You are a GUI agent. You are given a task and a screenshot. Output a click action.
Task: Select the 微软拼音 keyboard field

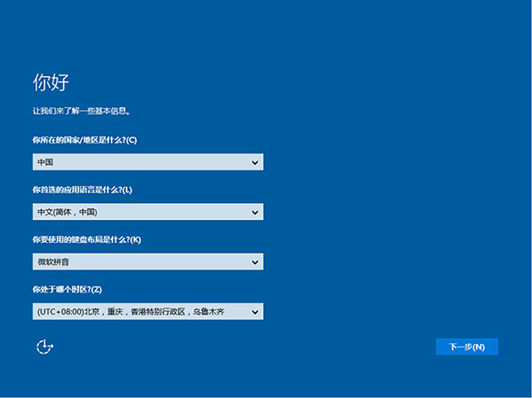pos(133,261)
